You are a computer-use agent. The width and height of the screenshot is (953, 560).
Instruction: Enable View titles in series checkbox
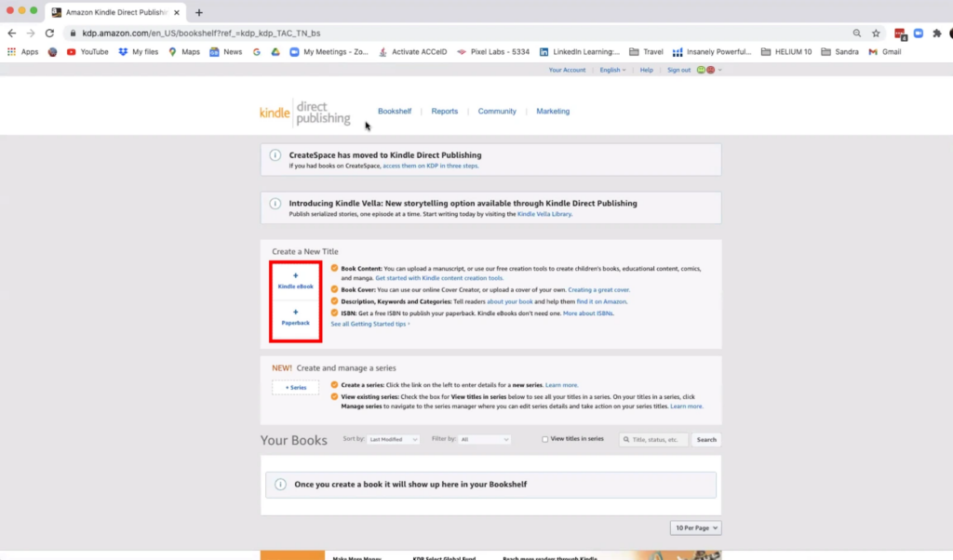click(544, 439)
